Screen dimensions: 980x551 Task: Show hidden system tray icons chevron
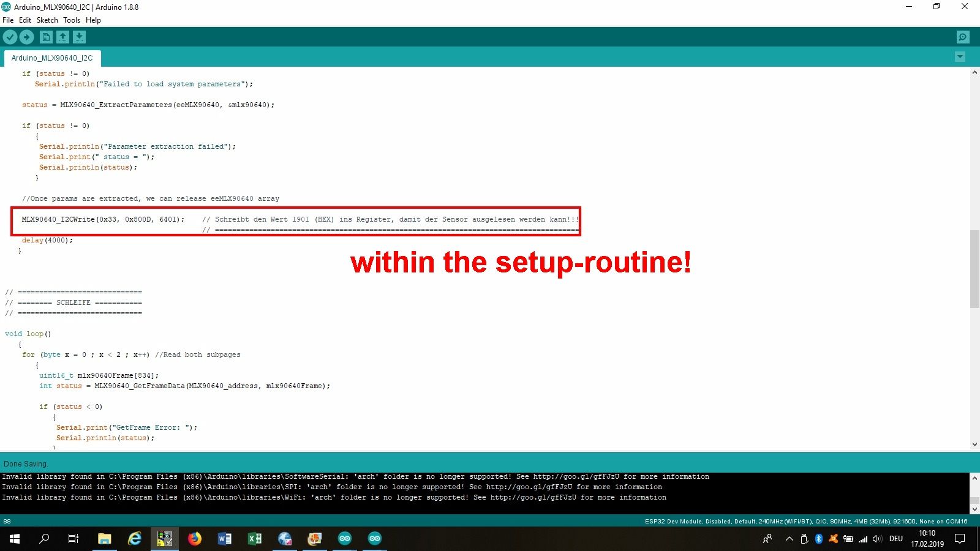789,539
